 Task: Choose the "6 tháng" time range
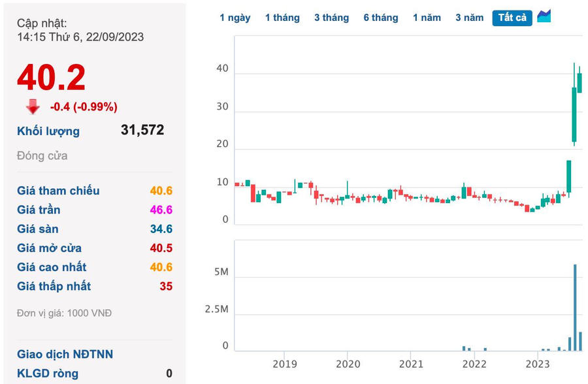coord(380,18)
